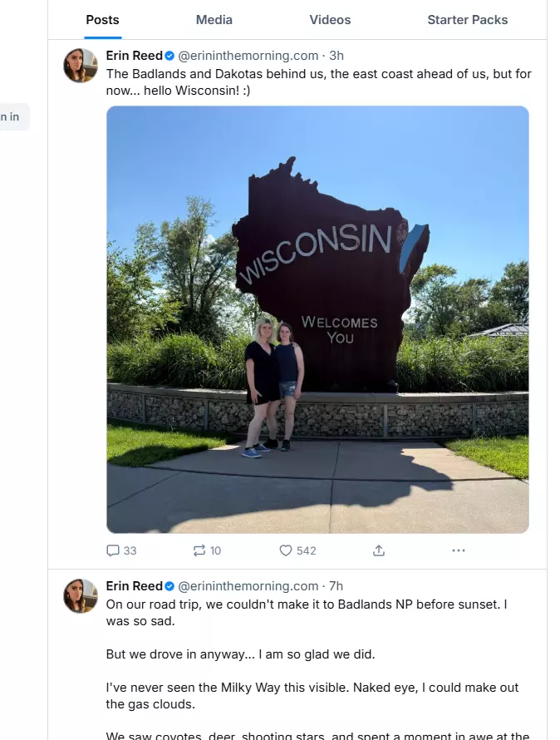Open the Videos tab

pyautogui.click(x=330, y=20)
